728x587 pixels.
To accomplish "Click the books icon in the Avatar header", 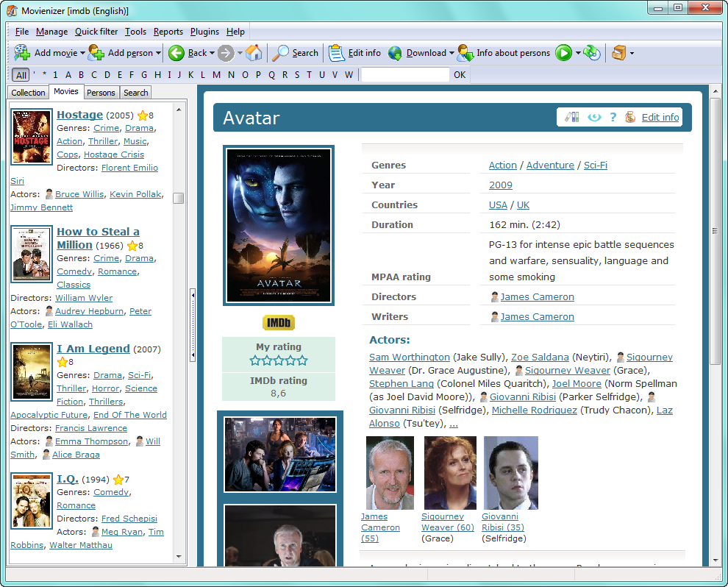I will point(572,117).
